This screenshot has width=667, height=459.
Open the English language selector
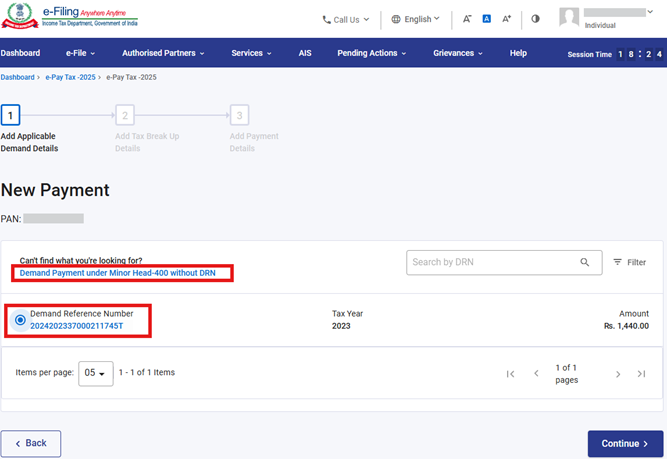point(415,19)
